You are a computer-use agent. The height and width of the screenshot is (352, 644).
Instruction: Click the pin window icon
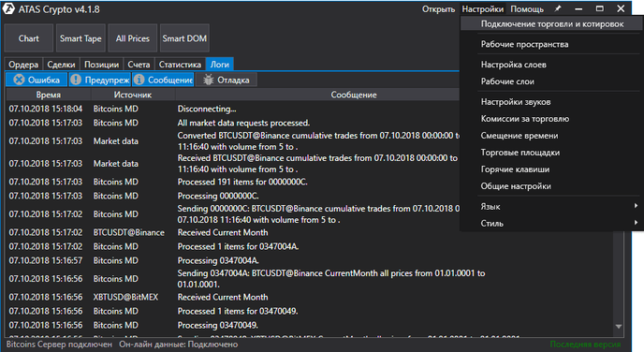coord(558,8)
